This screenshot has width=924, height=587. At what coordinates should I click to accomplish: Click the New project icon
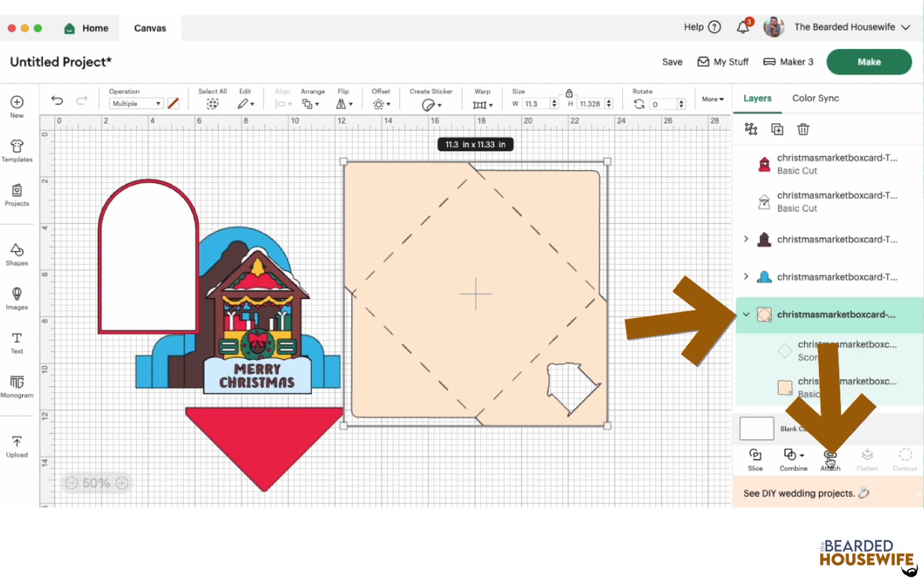(x=17, y=107)
